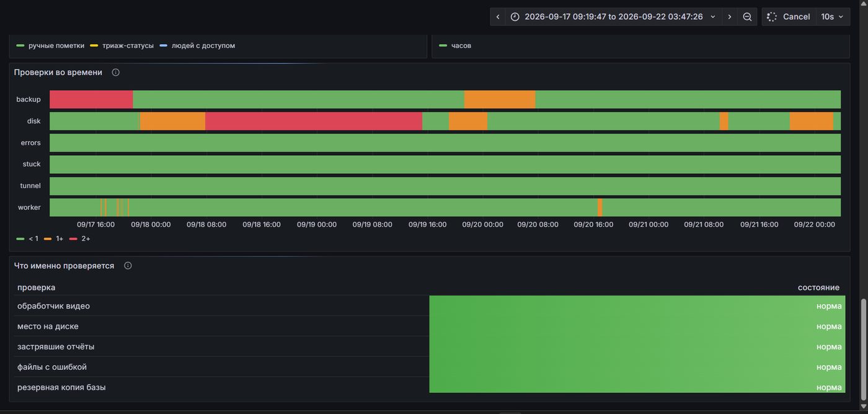Click scrollbar down arrow at page bottom

click(x=864, y=407)
